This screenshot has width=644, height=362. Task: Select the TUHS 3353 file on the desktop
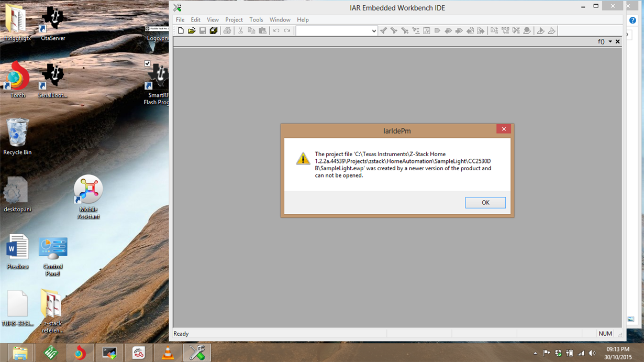pos(17,309)
